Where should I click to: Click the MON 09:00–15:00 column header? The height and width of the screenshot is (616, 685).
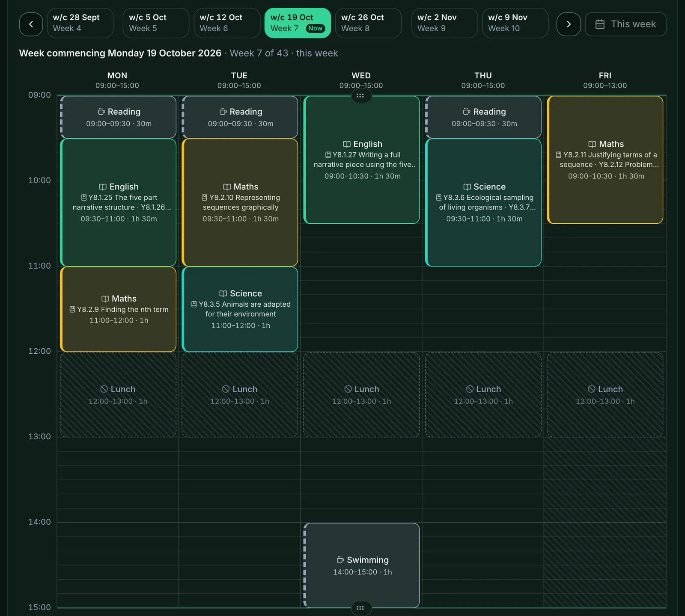117,80
